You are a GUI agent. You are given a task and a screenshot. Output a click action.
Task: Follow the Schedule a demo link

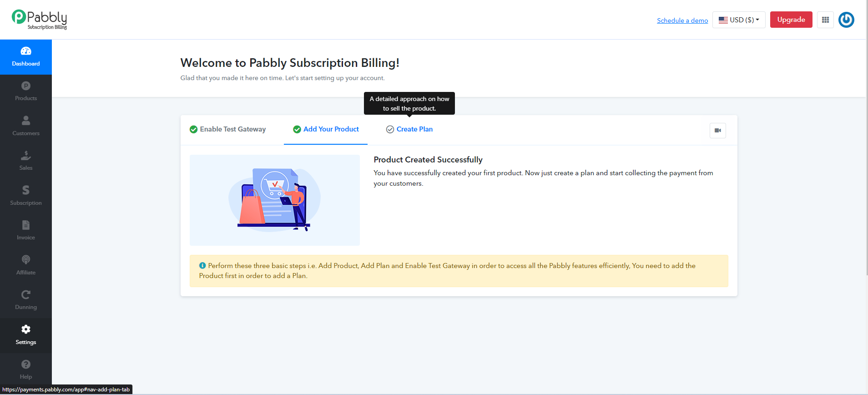682,20
